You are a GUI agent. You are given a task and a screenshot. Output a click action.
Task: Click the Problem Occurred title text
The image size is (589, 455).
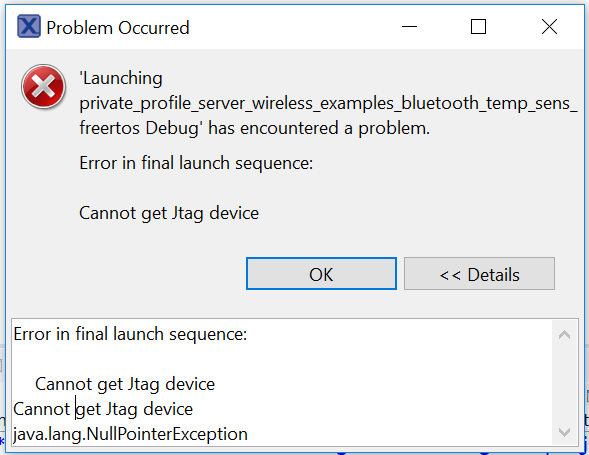[x=118, y=28]
